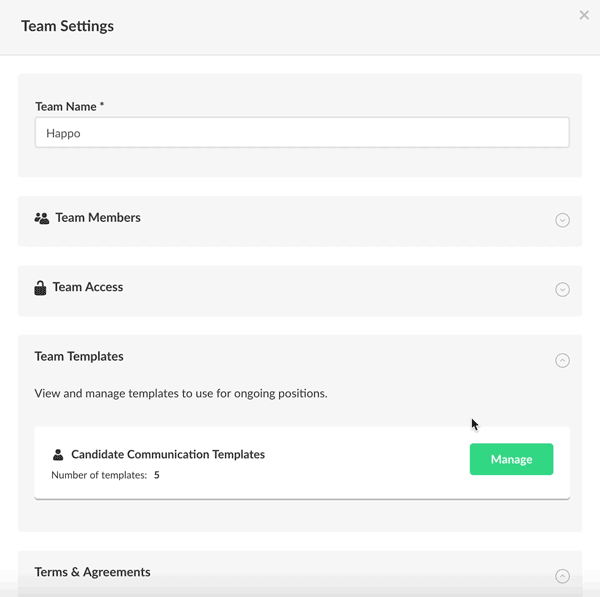Expand the Team Members section chevron

pos(562,220)
